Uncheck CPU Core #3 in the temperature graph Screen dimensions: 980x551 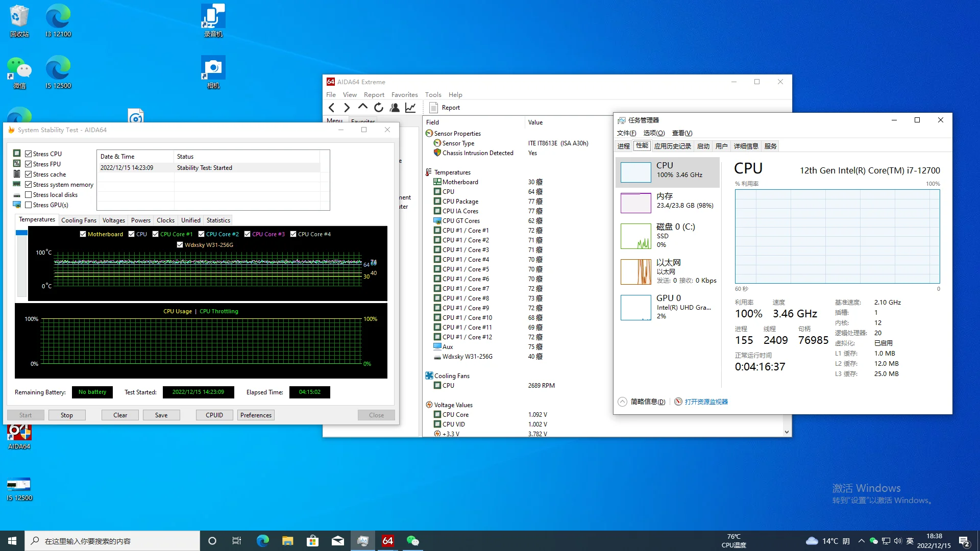(x=248, y=234)
